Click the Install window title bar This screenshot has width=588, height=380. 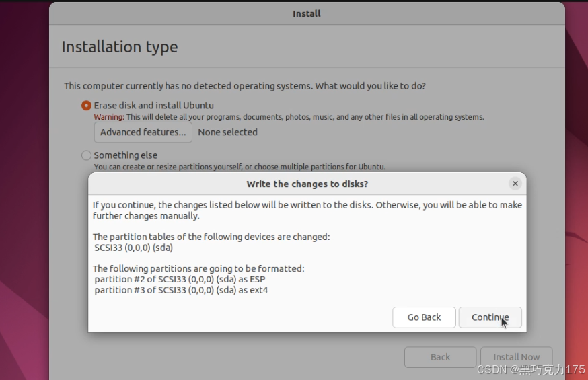pyautogui.click(x=307, y=14)
